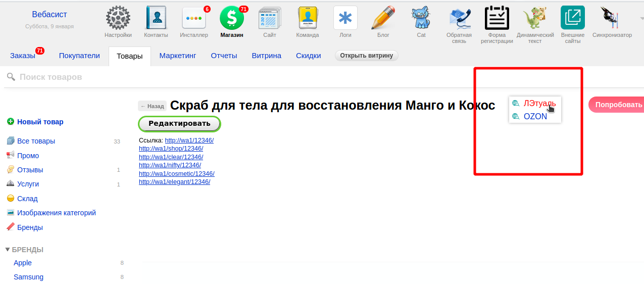Open the Динамический текст app
The height and width of the screenshot is (284, 644).
[x=535, y=18]
